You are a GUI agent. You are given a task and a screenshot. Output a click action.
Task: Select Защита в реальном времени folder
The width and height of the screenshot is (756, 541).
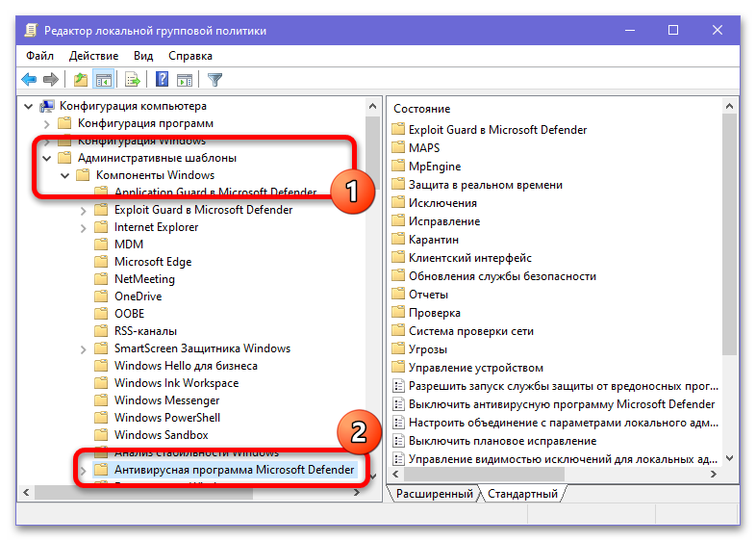(486, 185)
